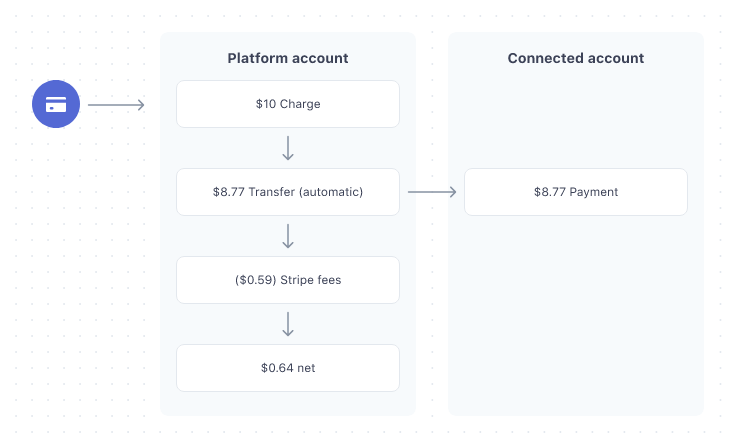Click the ($0.59) Stripe fees box
Viewport: 736px width, 448px height.
(x=288, y=280)
